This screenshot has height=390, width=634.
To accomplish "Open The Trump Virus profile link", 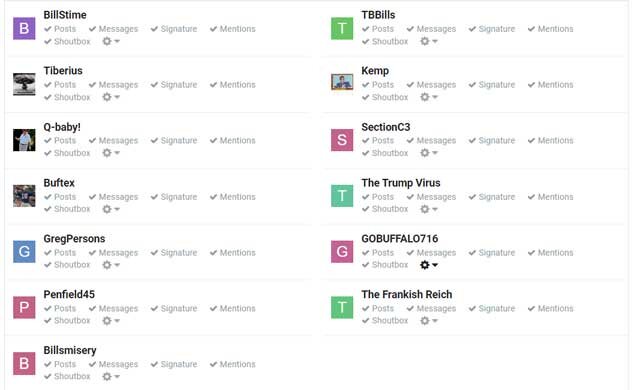I will click(401, 183).
